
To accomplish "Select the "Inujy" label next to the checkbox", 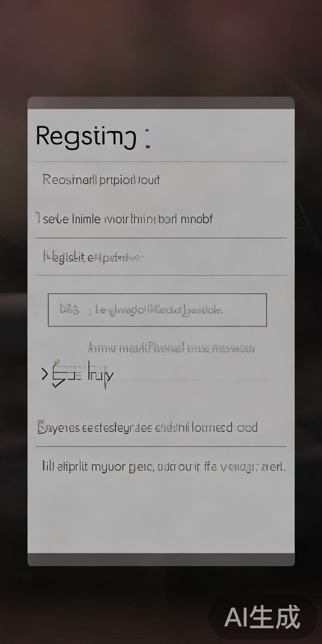I will click(x=101, y=374).
